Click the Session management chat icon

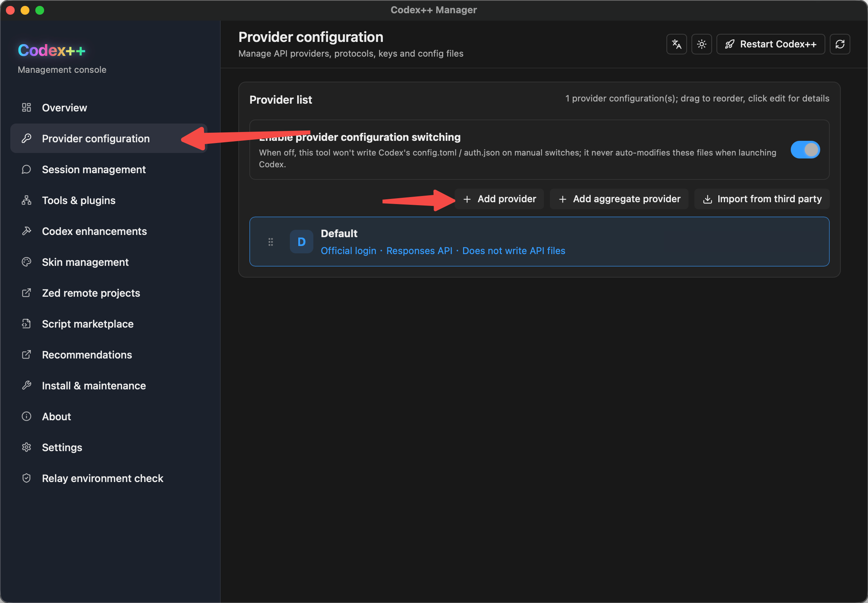(x=26, y=169)
